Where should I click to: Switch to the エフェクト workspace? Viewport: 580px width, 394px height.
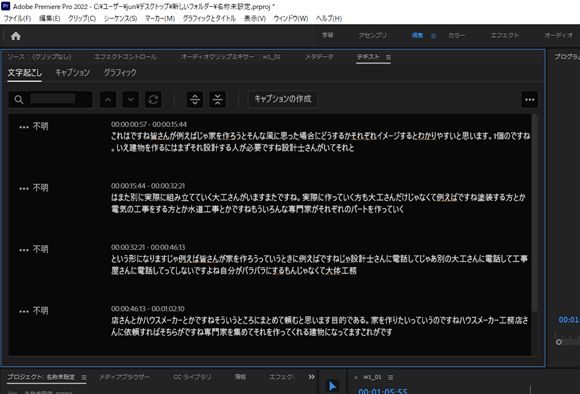click(505, 36)
